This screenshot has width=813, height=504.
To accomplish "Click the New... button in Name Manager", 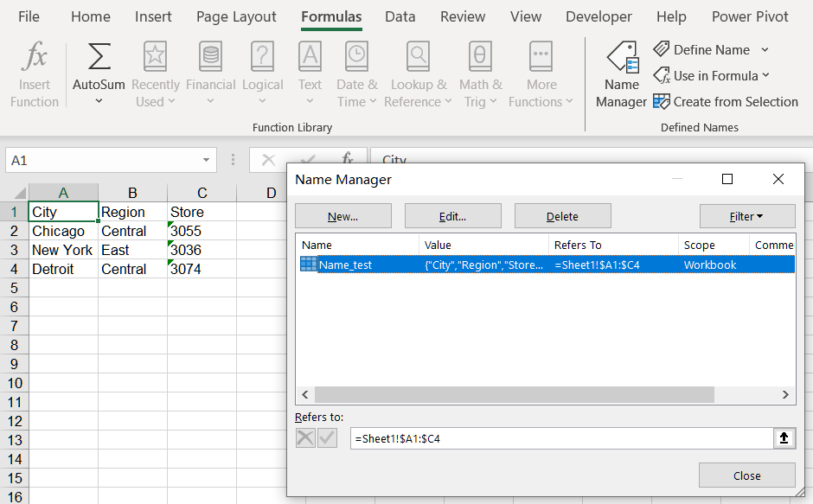I will pos(343,216).
